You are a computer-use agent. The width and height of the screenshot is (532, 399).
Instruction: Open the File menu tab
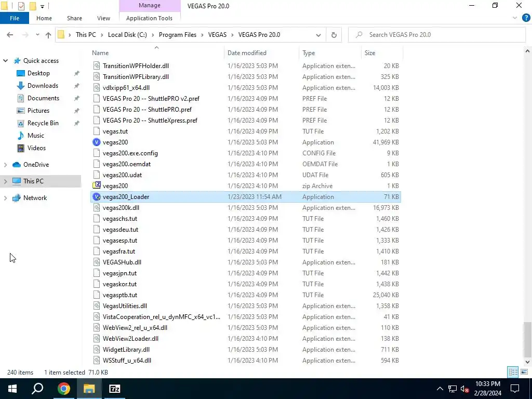pyautogui.click(x=15, y=18)
